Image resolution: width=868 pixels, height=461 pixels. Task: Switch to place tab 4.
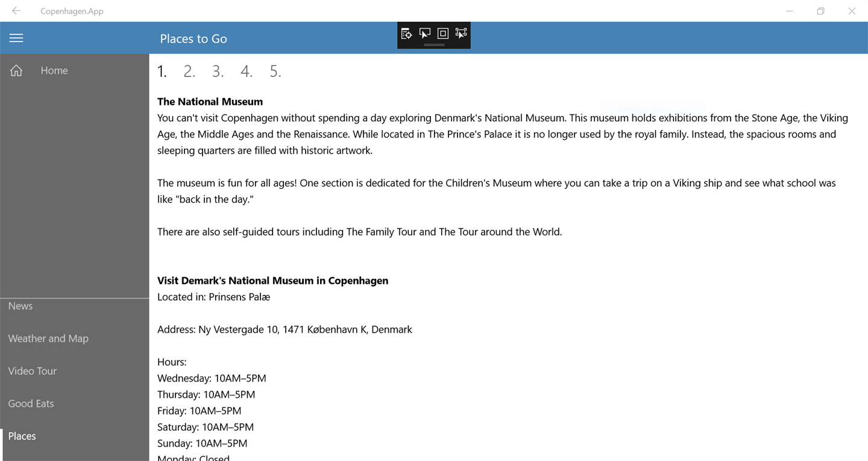click(x=247, y=72)
